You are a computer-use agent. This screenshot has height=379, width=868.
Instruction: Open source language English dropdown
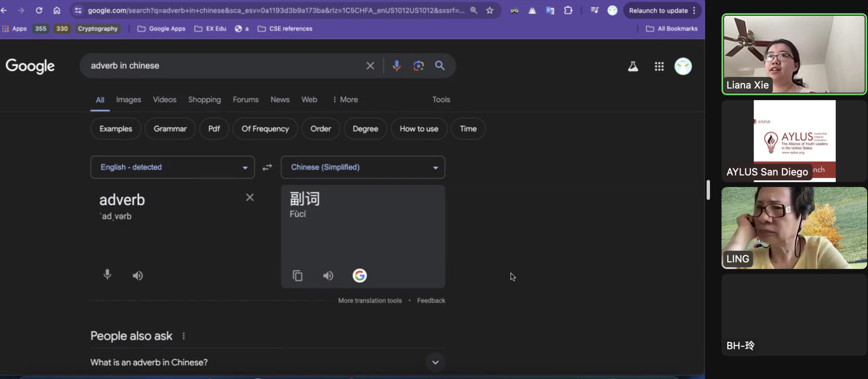point(172,167)
